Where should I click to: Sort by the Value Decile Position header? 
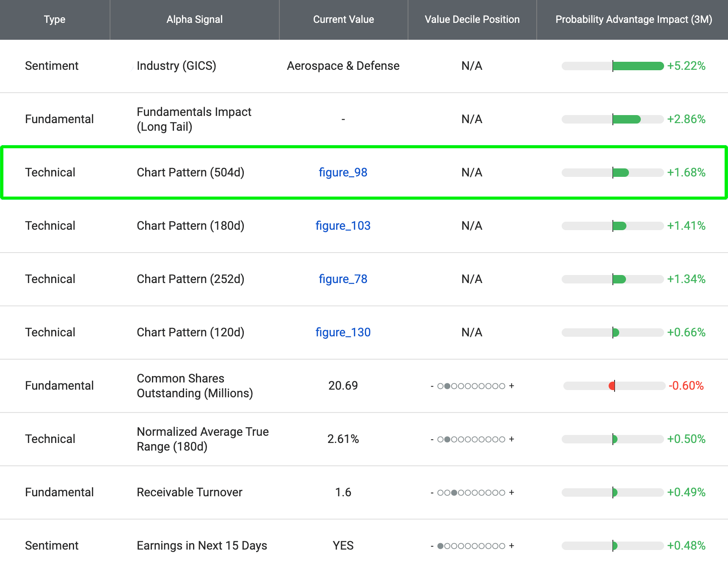coord(472,19)
